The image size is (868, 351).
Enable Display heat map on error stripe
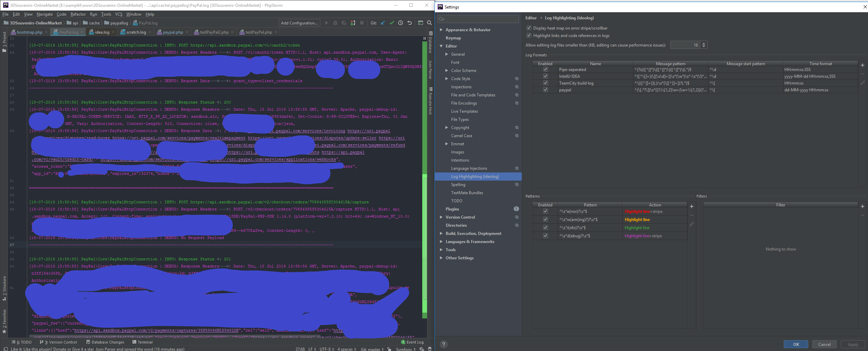pyautogui.click(x=529, y=28)
